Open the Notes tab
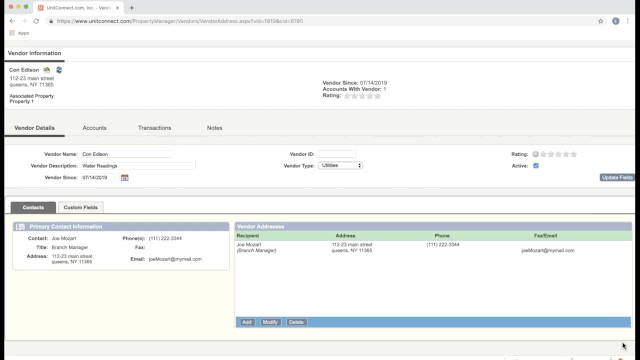 pos(214,128)
